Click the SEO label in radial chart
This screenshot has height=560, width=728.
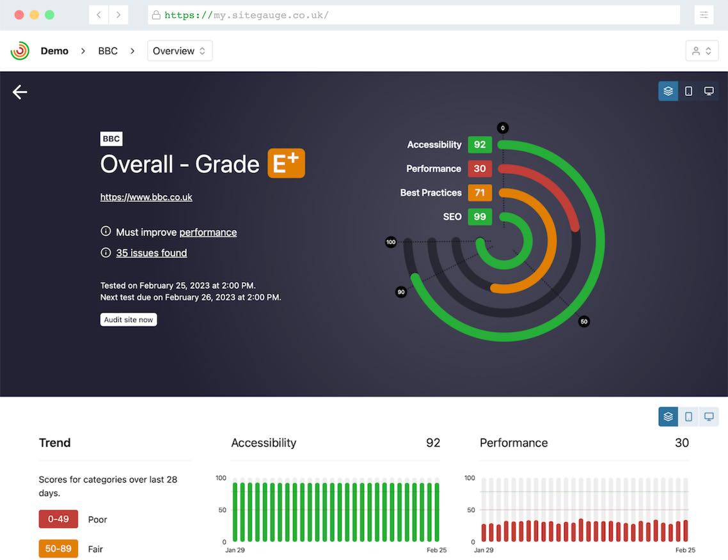click(452, 217)
